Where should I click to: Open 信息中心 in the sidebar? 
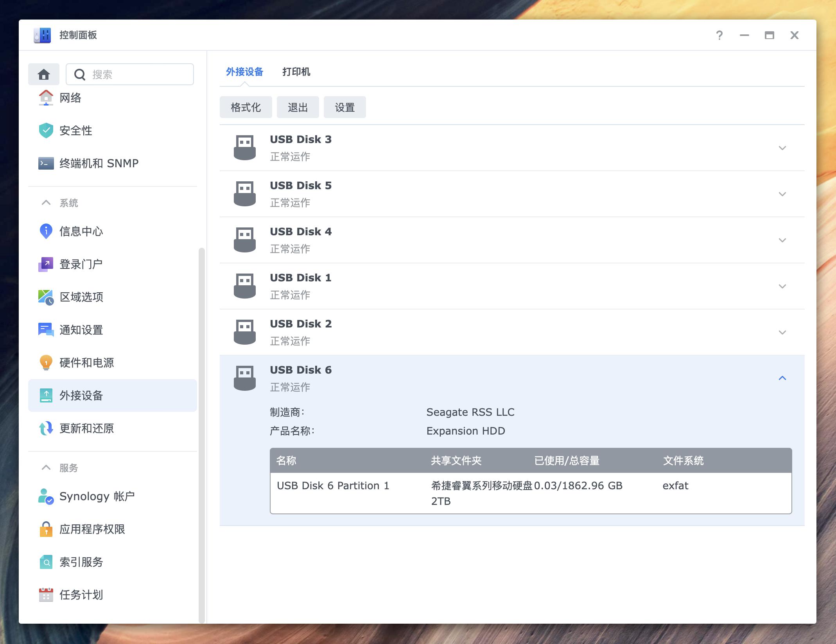(x=80, y=231)
